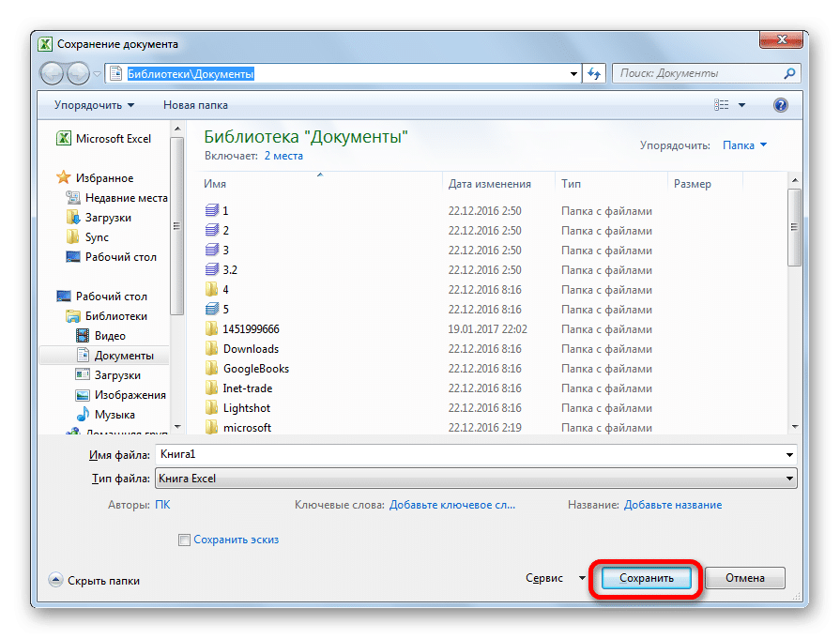The image size is (840, 639).
Task: Click the Имя файла input field
Action: pyautogui.click(x=469, y=454)
